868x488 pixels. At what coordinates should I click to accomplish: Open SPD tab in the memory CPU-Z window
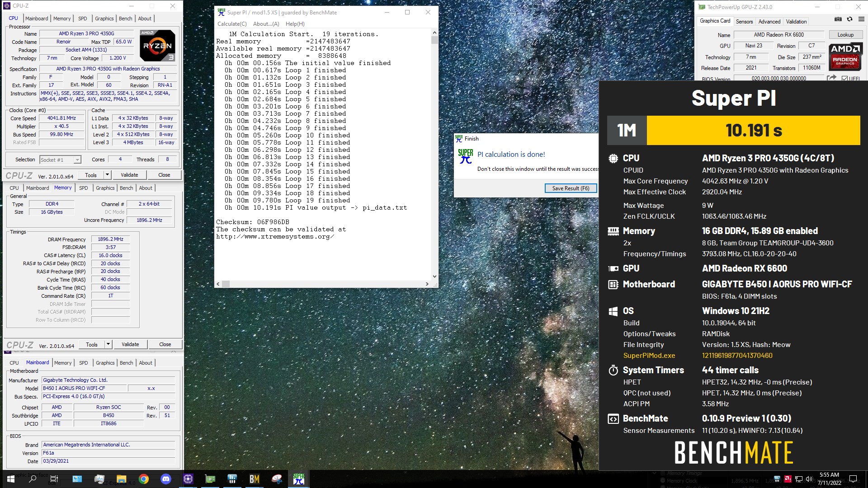[x=84, y=188]
